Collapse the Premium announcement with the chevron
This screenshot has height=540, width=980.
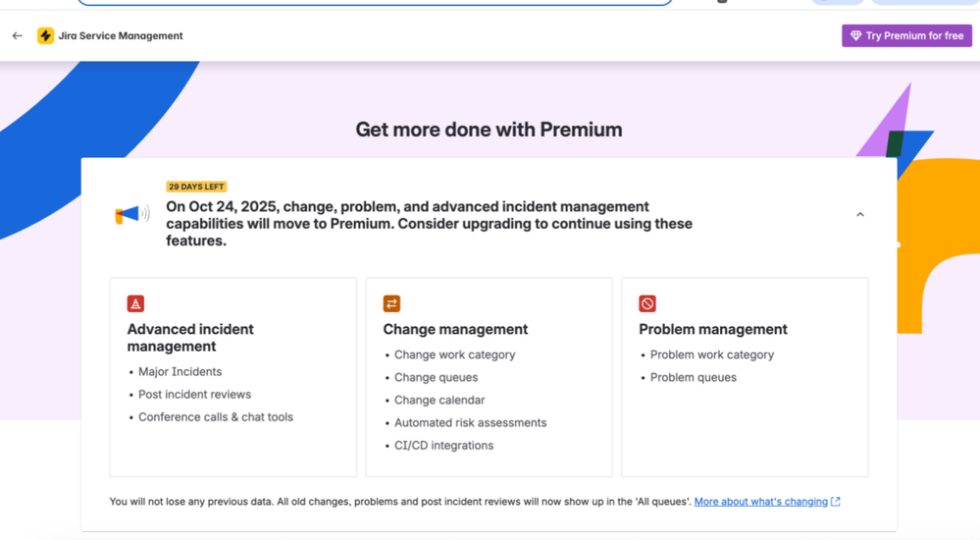(x=860, y=215)
